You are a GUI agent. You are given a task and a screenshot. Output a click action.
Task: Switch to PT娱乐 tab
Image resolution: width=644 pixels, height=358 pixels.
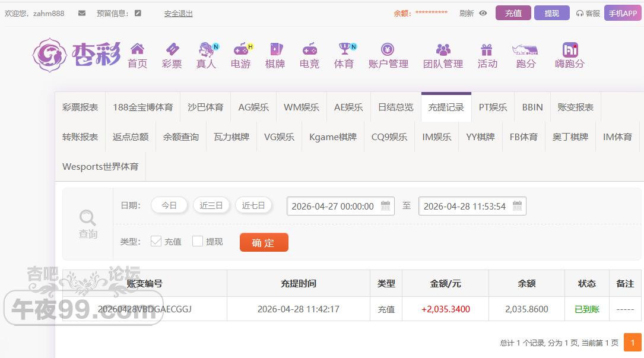coord(493,107)
